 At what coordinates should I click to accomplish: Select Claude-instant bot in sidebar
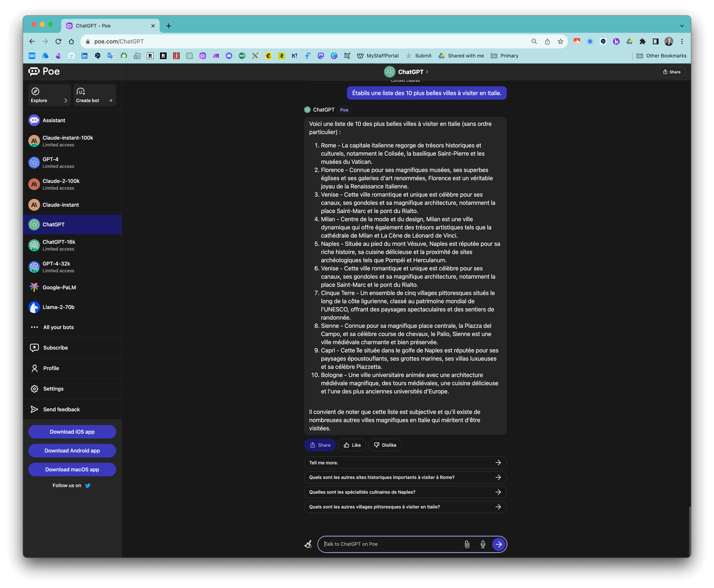[x=61, y=205]
